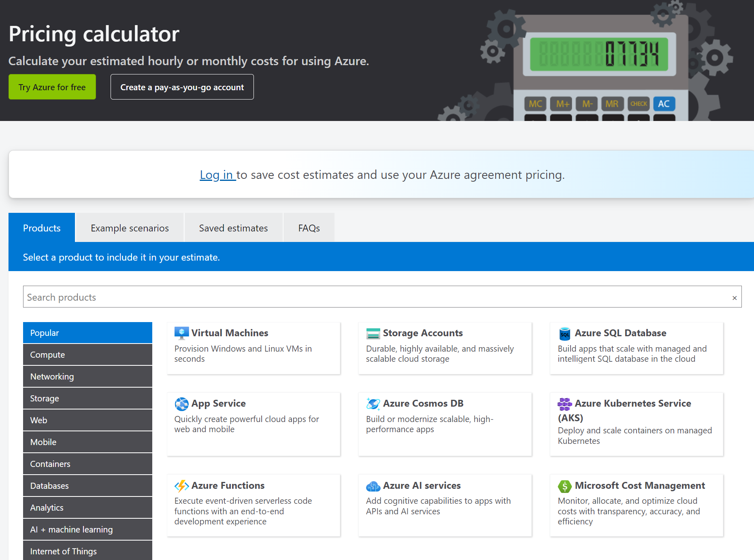
Task: Add Virtual Machines to the estimate
Action: pos(253,348)
